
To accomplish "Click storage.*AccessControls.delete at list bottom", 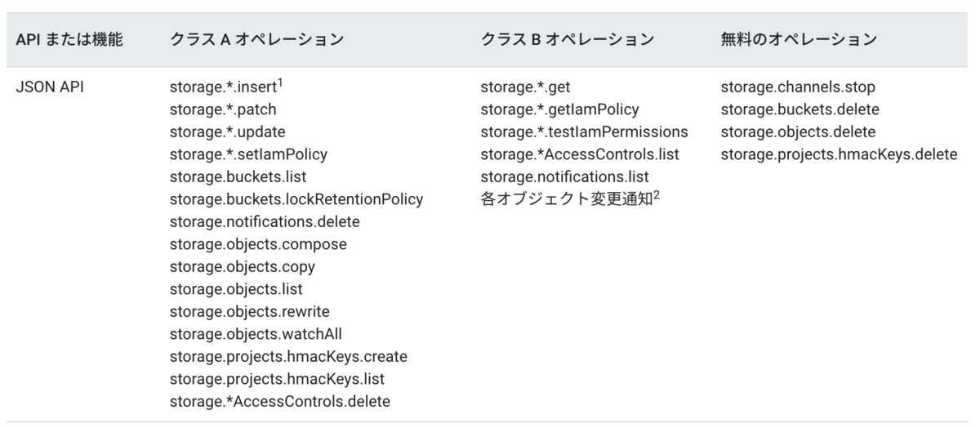I will click(280, 402).
